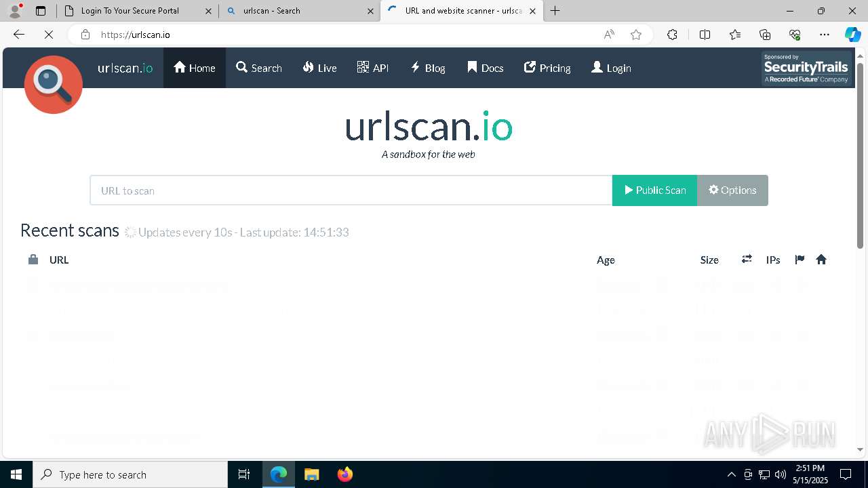This screenshot has height=488, width=868.
Task: Open the Home nav item
Action: tap(195, 68)
